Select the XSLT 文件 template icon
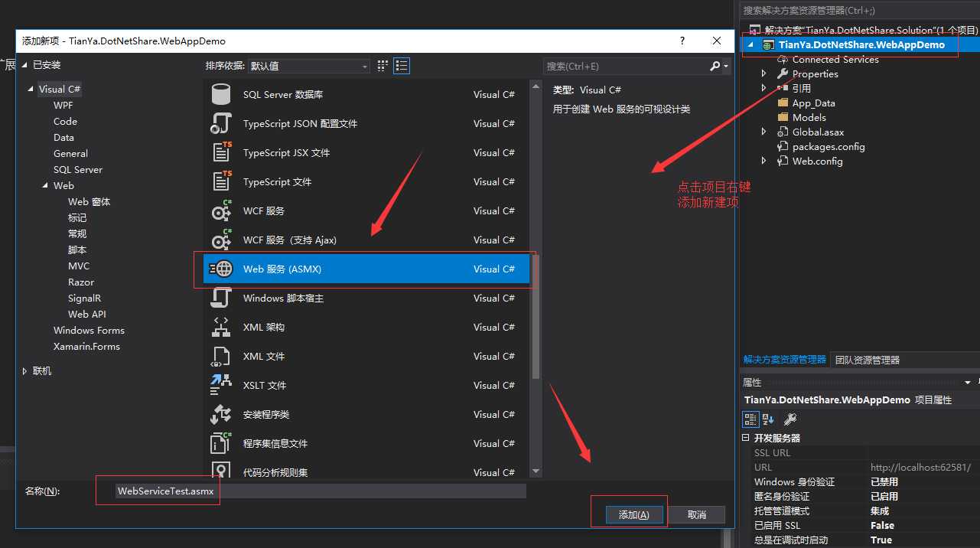 221,385
